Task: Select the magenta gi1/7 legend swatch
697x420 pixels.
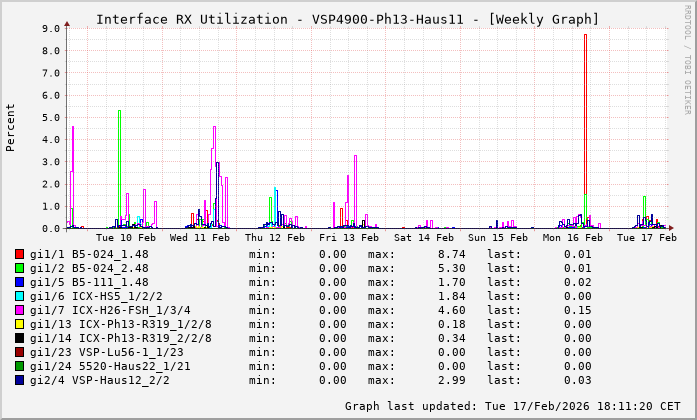Action: pos(20,310)
